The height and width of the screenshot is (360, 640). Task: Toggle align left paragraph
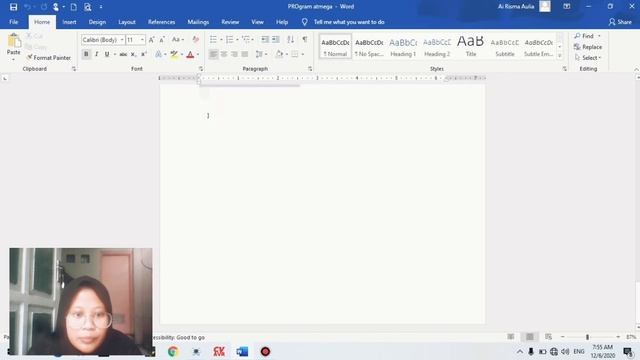[x=213, y=54]
